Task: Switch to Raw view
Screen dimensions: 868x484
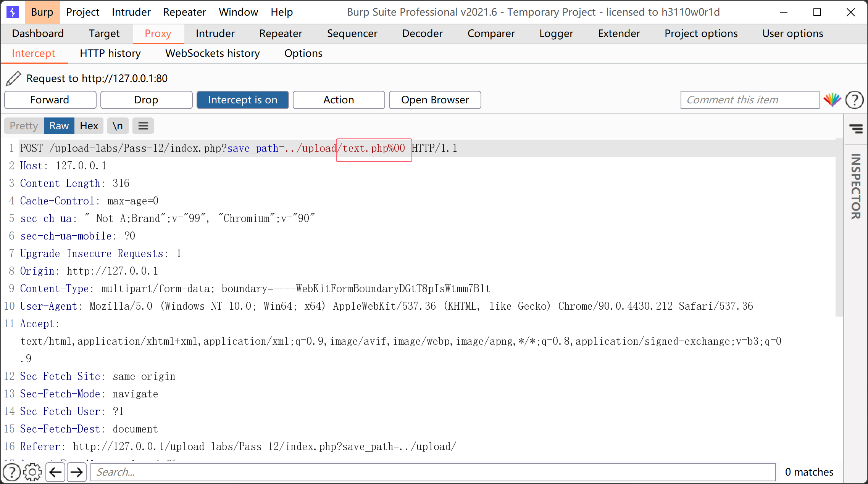Action: [59, 126]
